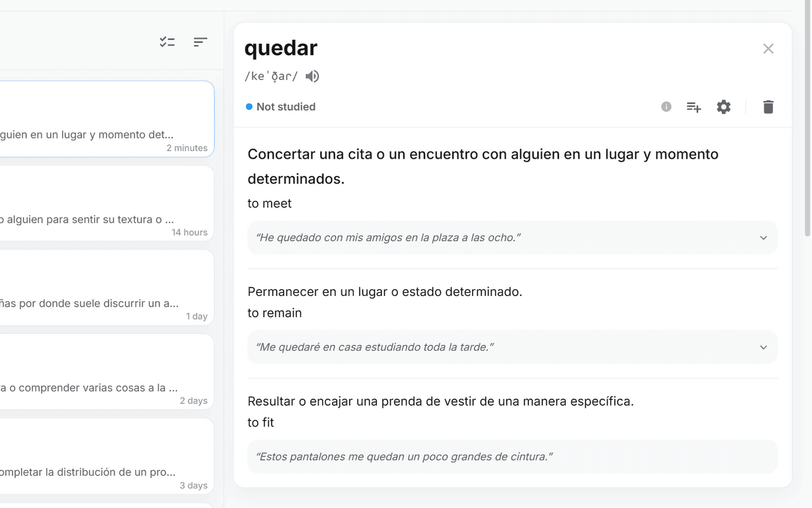Open the word card from 2 days ago
Viewport: 812px width, 508px height.
107,372
